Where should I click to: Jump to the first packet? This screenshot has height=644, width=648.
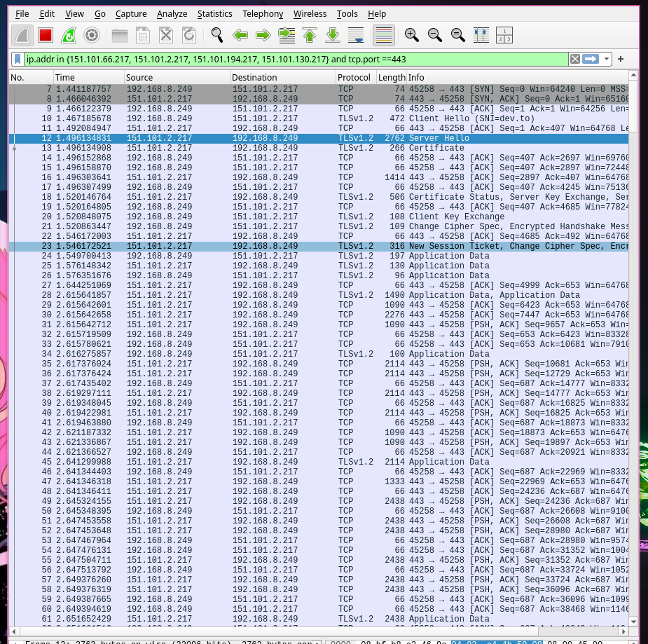pos(310,35)
